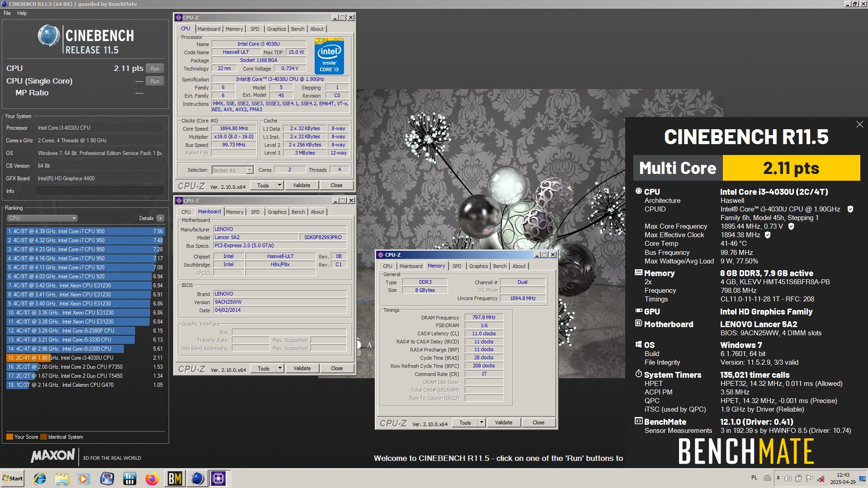Select ranking row 1 Core i7 CPU 950 at 4.39 GHz

(x=85, y=231)
